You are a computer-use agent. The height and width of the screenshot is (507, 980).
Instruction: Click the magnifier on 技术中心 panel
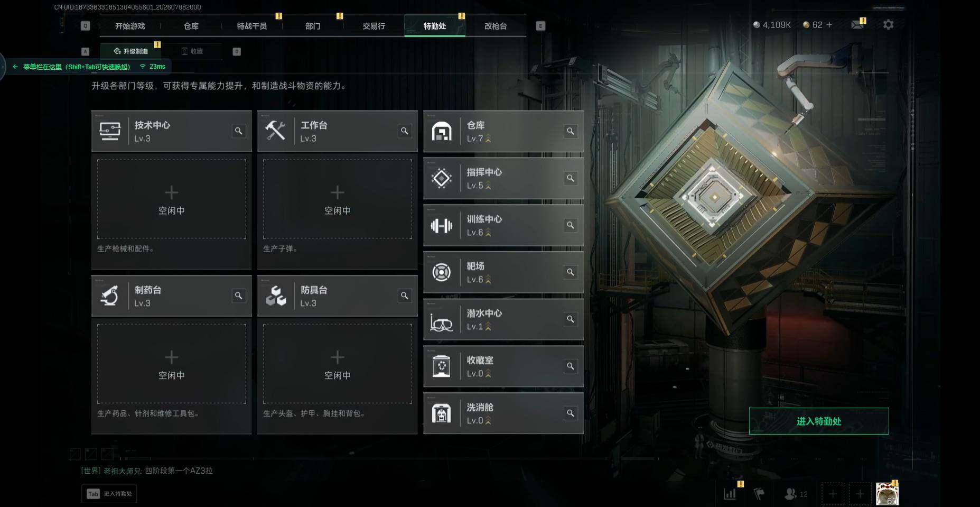click(x=239, y=131)
